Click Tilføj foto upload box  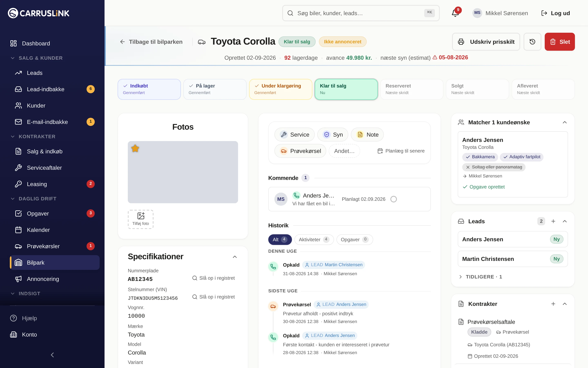[x=141, y=219]
